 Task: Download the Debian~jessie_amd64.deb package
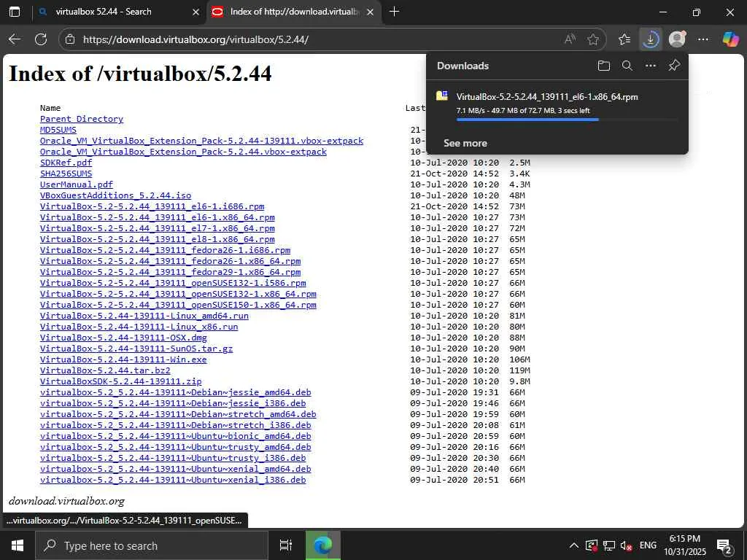pos(175,392)
